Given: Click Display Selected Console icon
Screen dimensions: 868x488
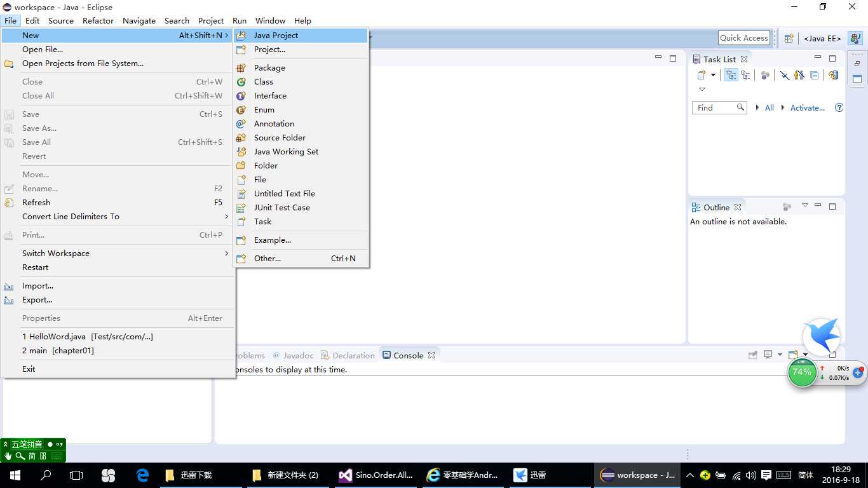Looking at the screenshot, I should click(x=768, y=355).
